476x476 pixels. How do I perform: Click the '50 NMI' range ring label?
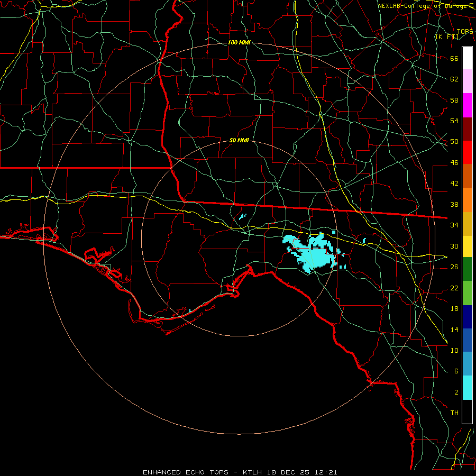(x=239, y=140)
